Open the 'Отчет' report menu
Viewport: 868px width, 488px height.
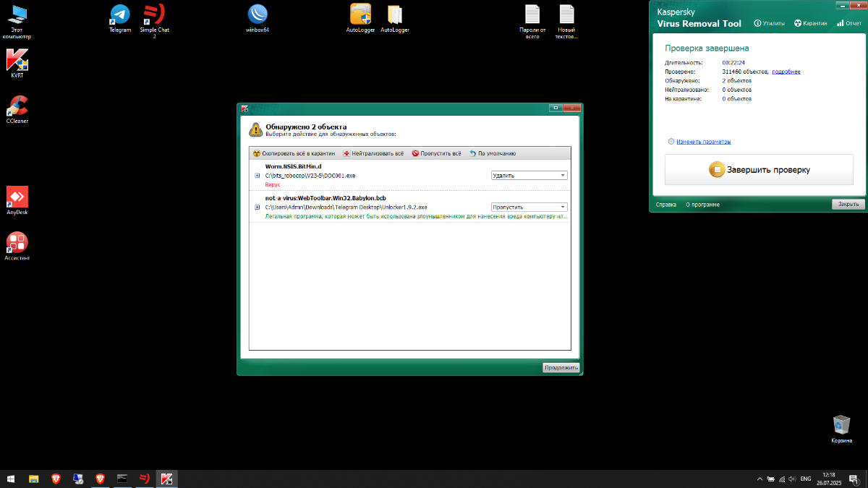coord(848,23)
